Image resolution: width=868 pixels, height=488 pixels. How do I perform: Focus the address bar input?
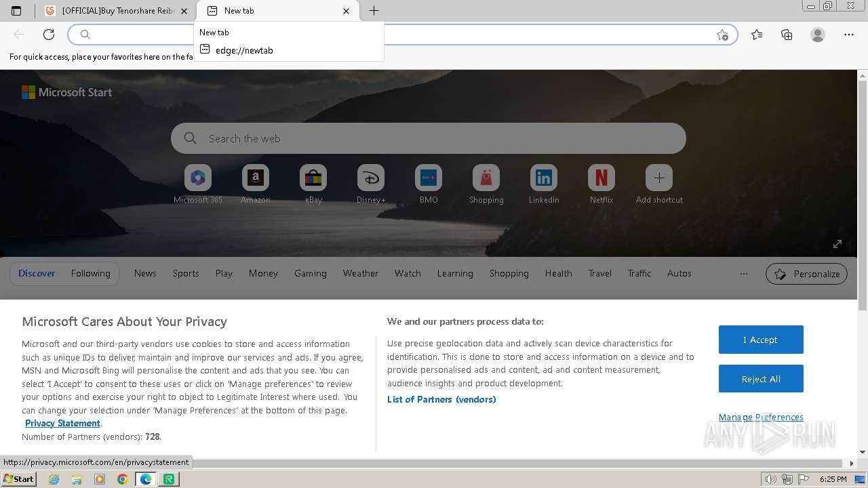pos(402,35)
